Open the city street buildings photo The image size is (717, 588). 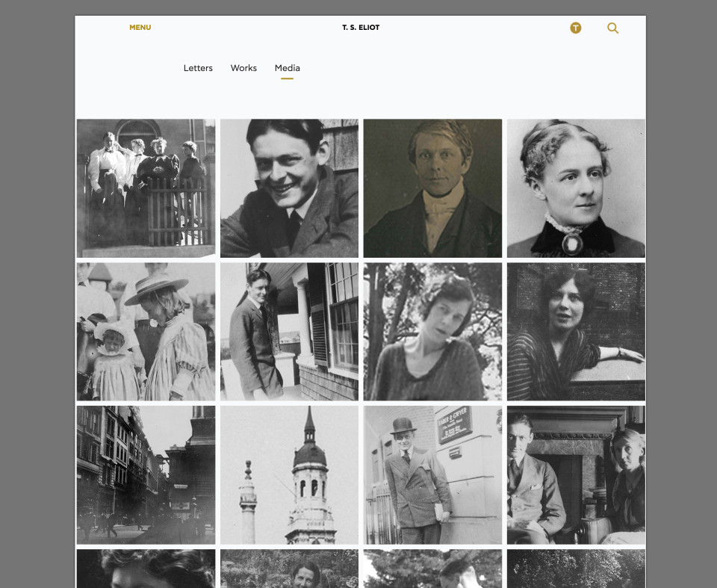click(146, 475)
